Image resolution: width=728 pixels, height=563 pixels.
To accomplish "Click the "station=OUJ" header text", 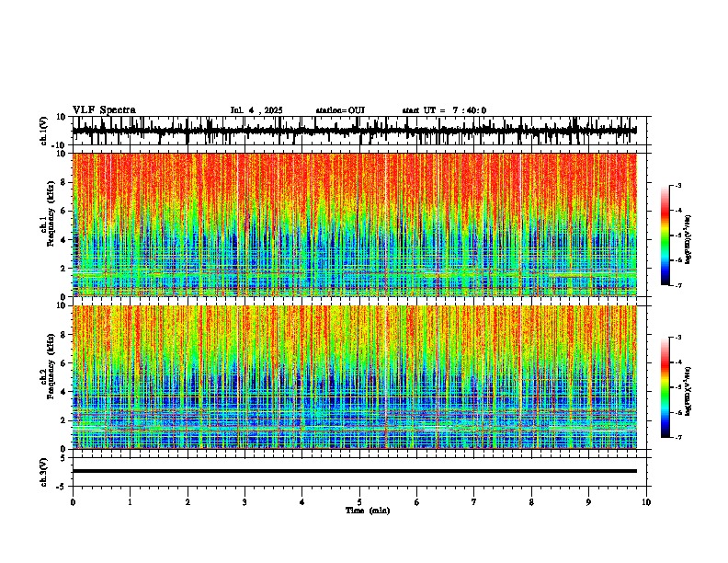I will [340, 110].
